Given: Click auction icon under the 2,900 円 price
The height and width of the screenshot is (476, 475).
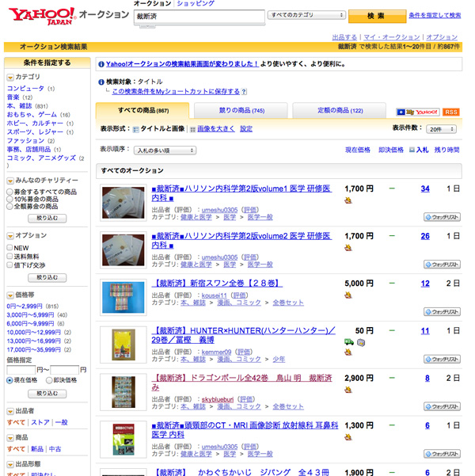Looking at the screenshot, I should point(348,390).
